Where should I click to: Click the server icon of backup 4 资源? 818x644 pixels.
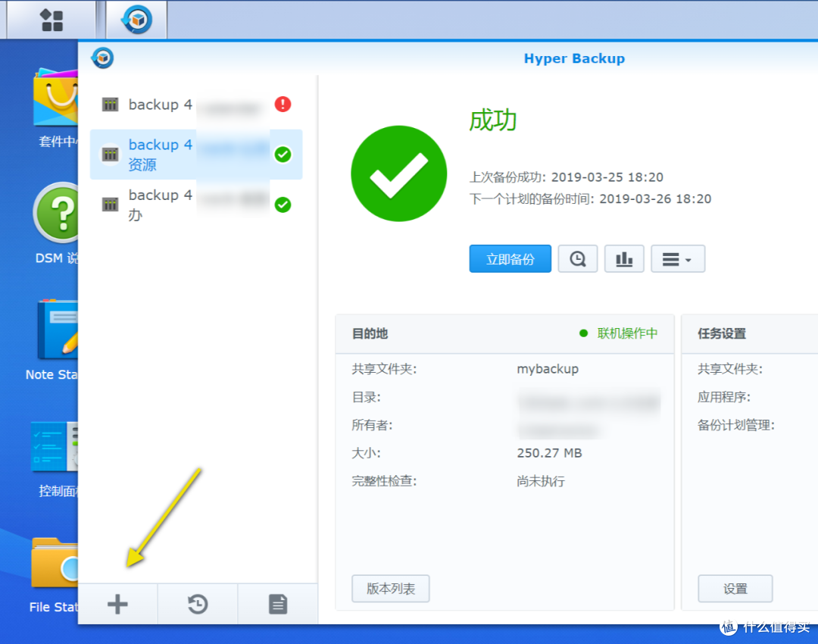[110, 155]
